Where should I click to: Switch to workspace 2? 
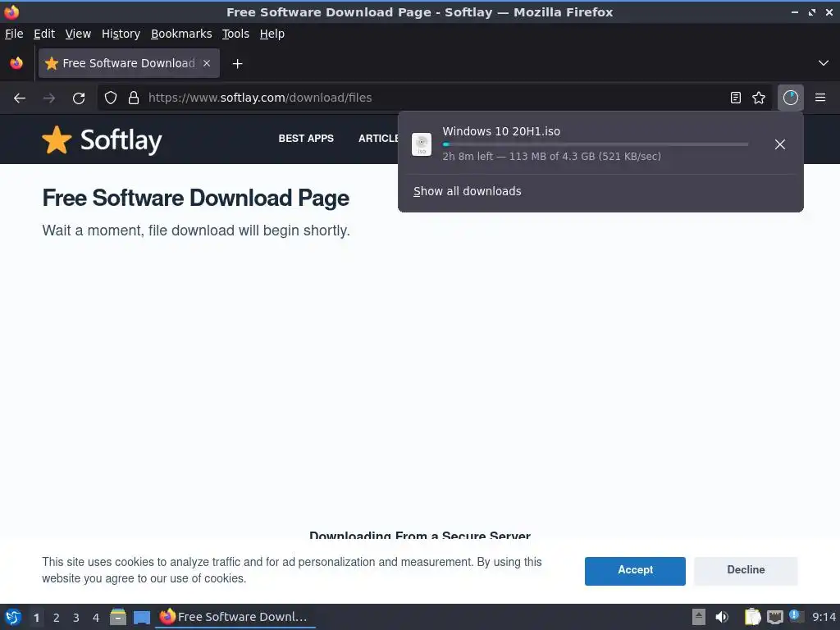pos(57,617)
